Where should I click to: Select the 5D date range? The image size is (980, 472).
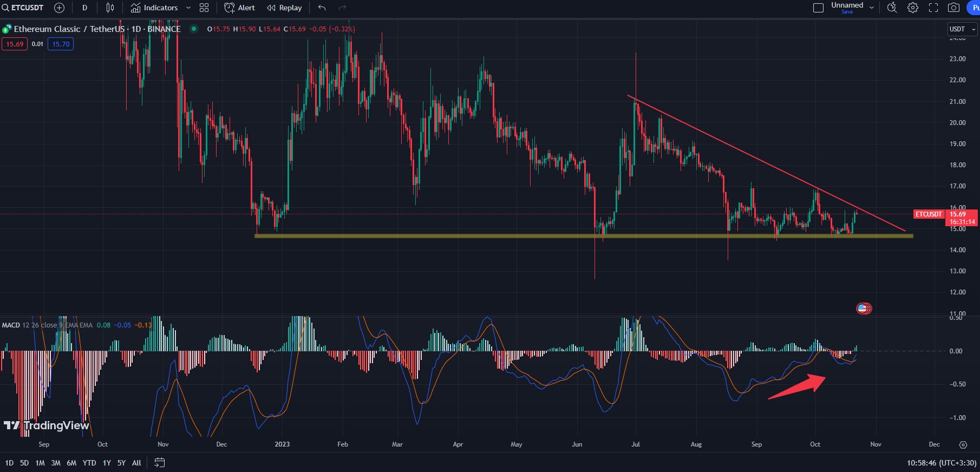tap(24, 463)
